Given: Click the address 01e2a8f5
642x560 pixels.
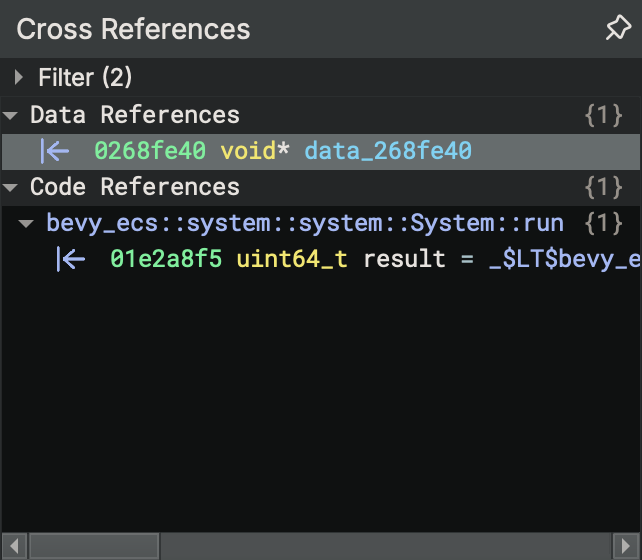Looking at the screenshot, I should coord(166,259).
